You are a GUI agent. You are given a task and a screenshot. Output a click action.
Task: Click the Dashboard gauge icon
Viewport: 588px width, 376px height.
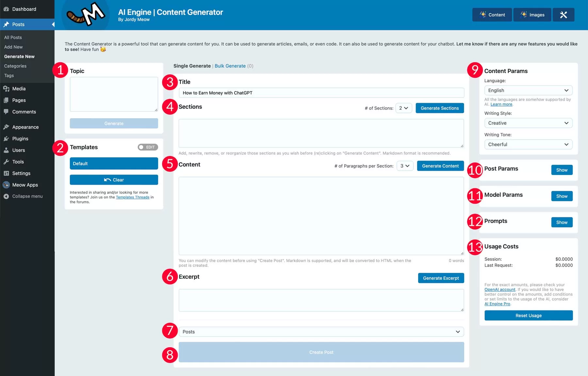point(6,9)
